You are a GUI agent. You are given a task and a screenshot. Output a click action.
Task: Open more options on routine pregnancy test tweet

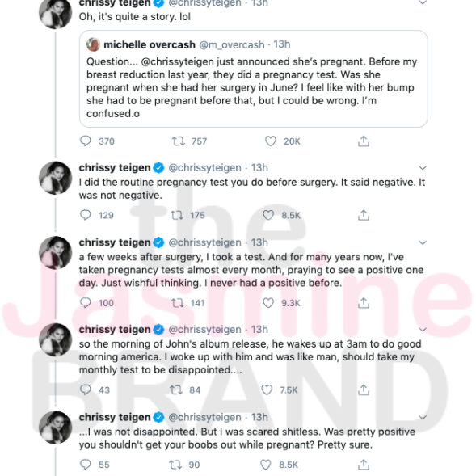(423, 167)
